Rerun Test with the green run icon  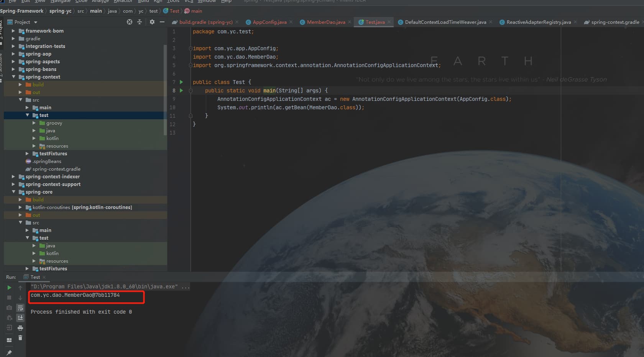9,288
